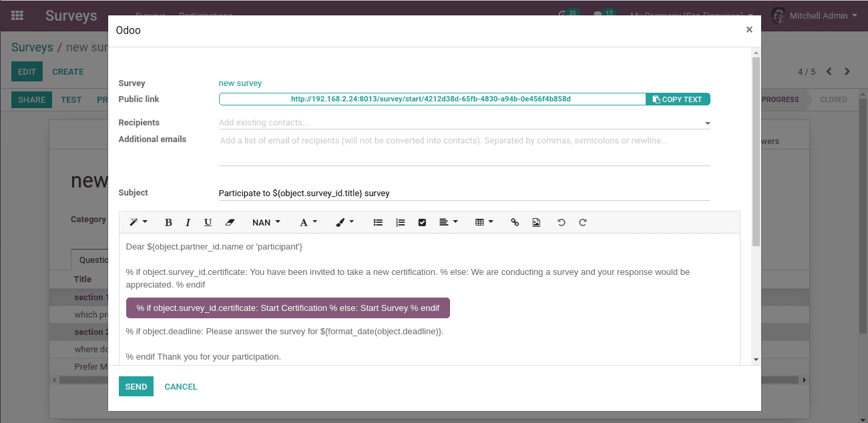Toggle underline formatting in editor
Image resolution: width=868 pixels, height=423 pixels.
tap(208, 222)
